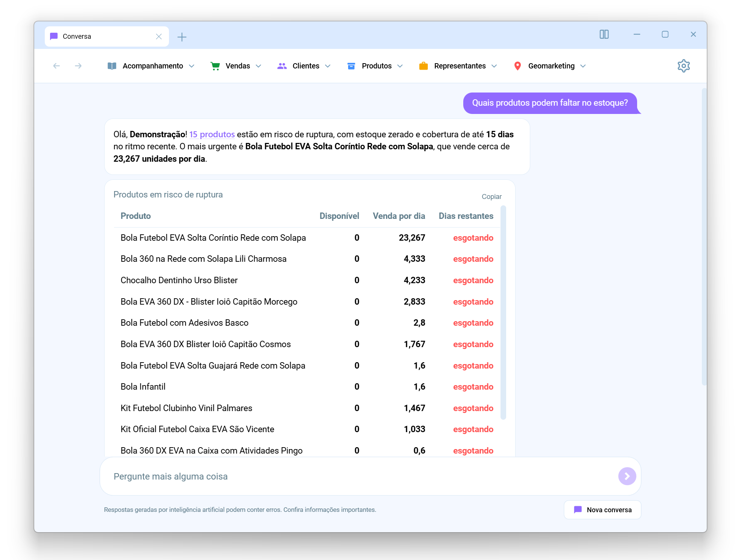Click the 'Dias restantes' column header
The image size is (747, 560).
click(x=466, y=216)
